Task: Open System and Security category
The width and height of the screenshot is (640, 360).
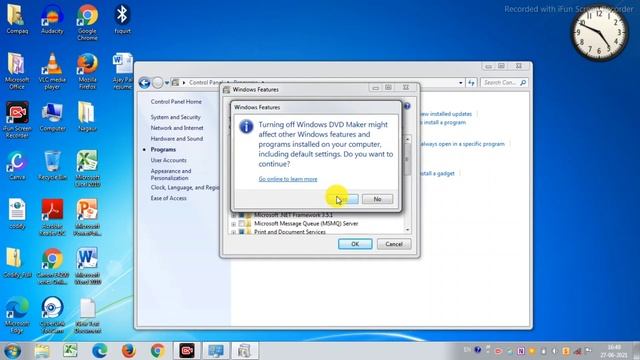Action: coord(176,117)
